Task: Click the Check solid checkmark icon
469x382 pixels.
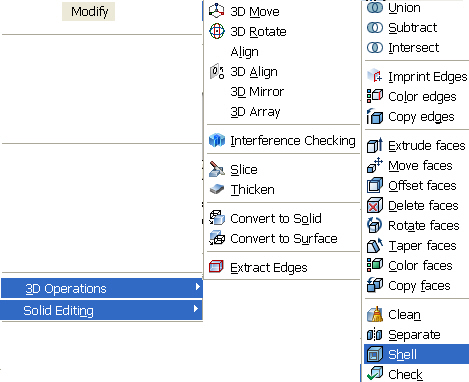Action: (x=375, y=374)
